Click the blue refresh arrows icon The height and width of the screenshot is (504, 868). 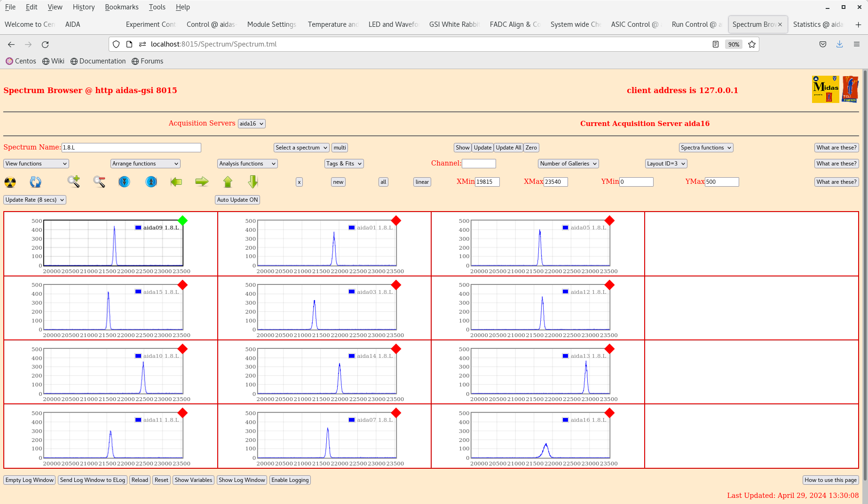coord(35,182)
